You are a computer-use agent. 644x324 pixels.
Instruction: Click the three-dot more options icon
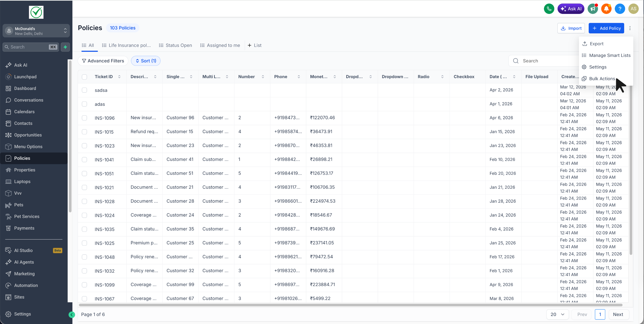point(630,28)
